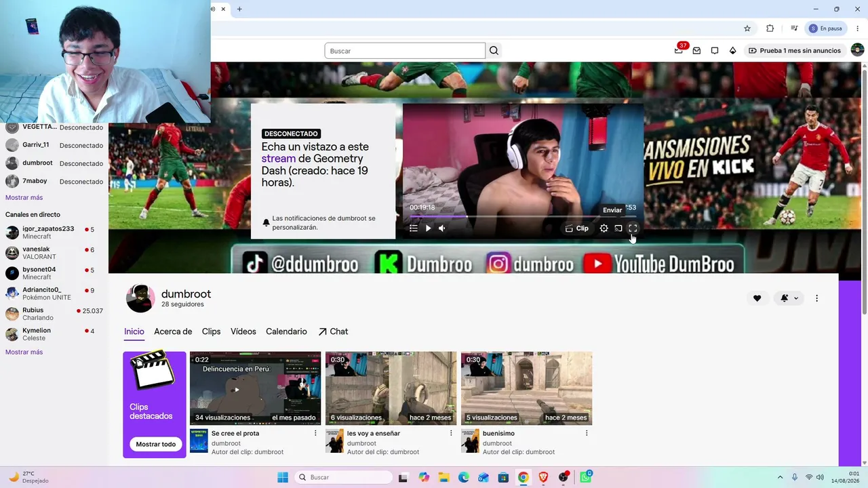The width and height of the screenshot is (868, 488).
Task: Open the Brave browser taskbar icon
Action: [543, 477]
